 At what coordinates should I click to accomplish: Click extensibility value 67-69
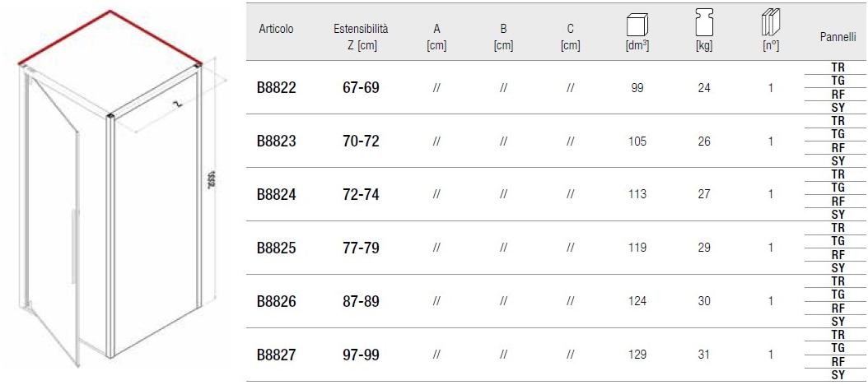tap(361, 87)
